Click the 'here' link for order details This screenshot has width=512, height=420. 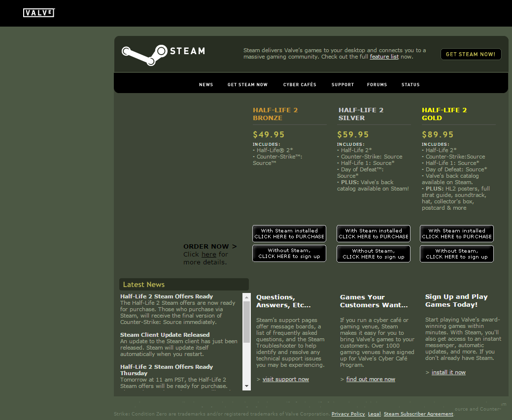[x=208, y=255]
